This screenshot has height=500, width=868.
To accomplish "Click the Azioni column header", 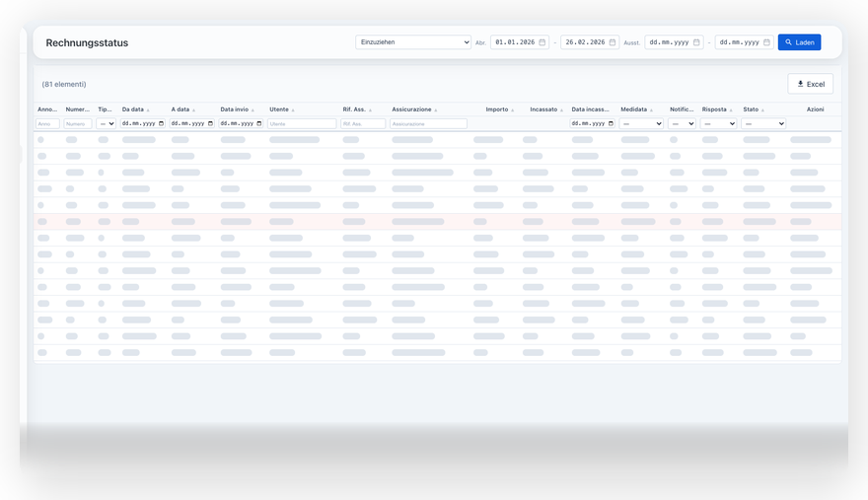I will click(815, 109).
